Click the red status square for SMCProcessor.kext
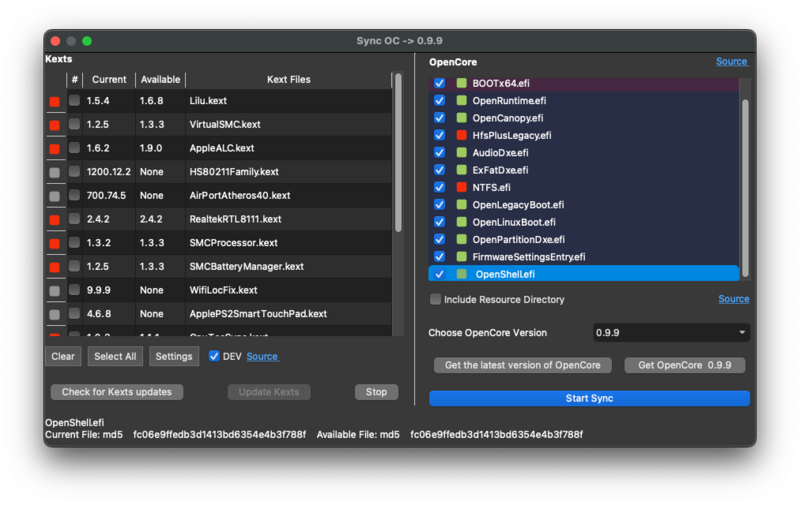Viewport: 800px width, 505px height. [x=55, y=243]
